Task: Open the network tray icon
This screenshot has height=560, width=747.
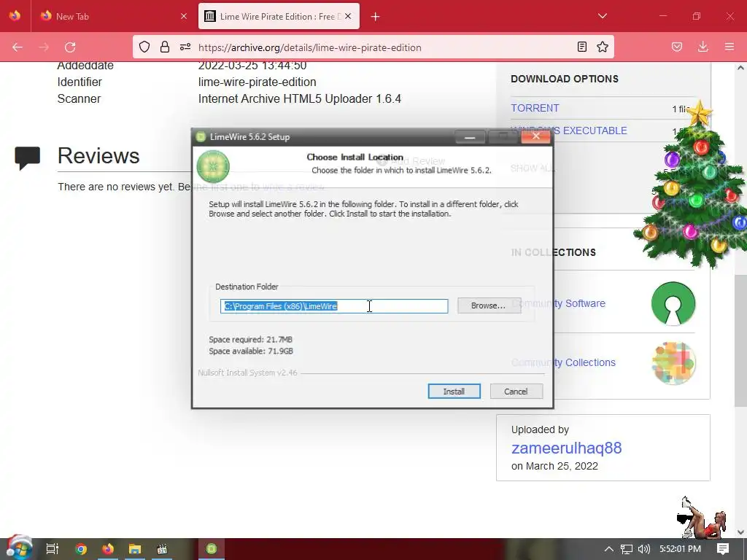Action: 627,549
